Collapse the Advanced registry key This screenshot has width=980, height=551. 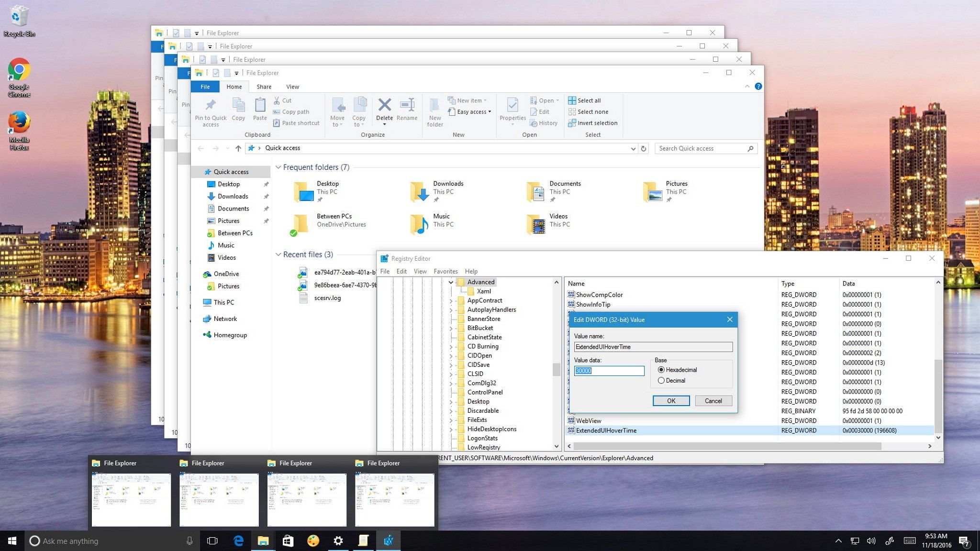[451, 282]
